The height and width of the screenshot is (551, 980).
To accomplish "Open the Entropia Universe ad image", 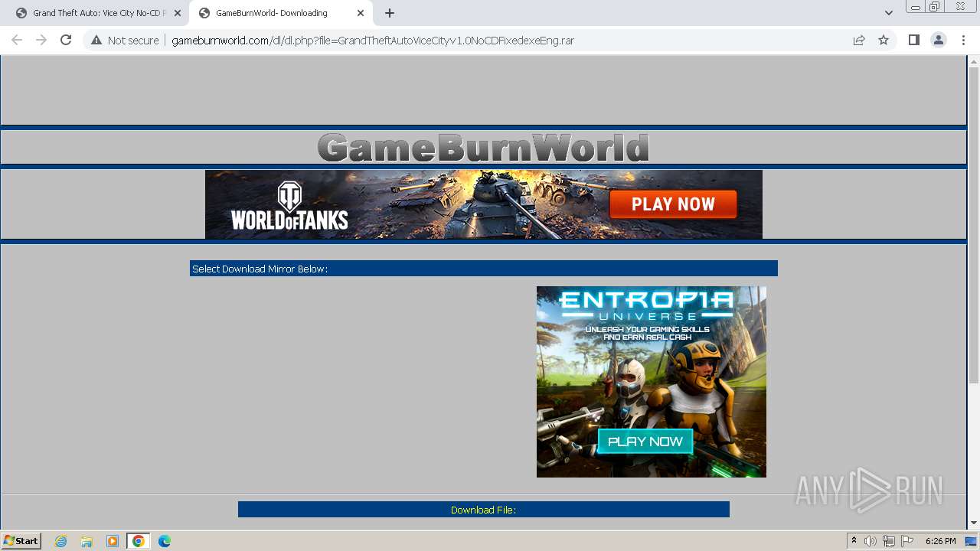I will tap(652, 382).
